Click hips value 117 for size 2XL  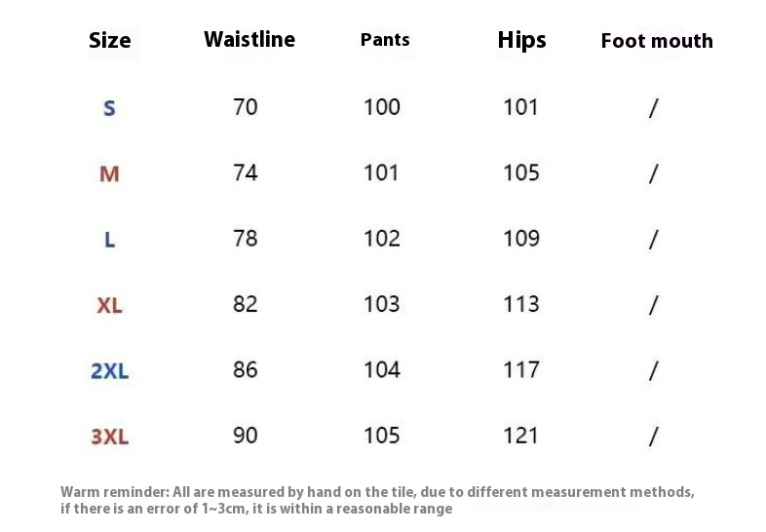pos(521,369)
